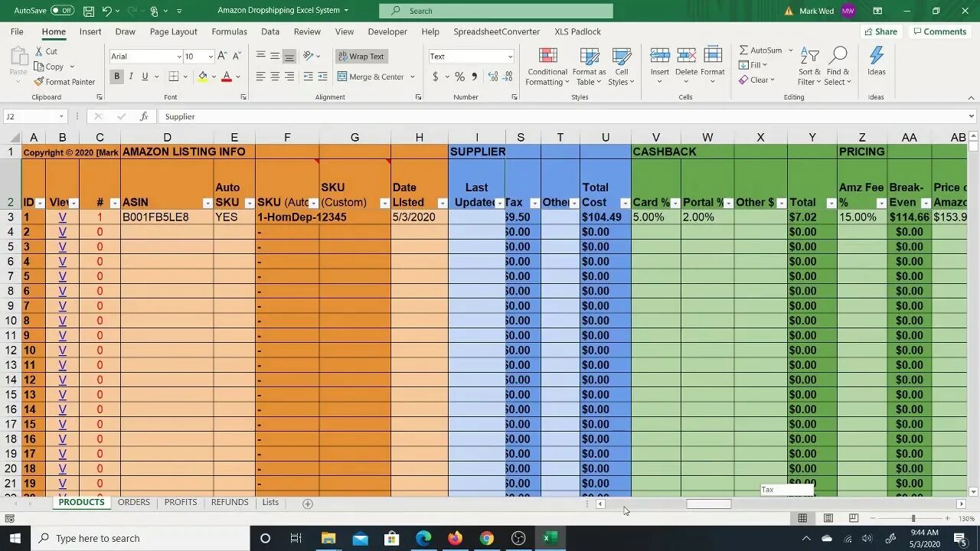Apply Comma Style format
The image size is (980, 551).
(474, 77)
